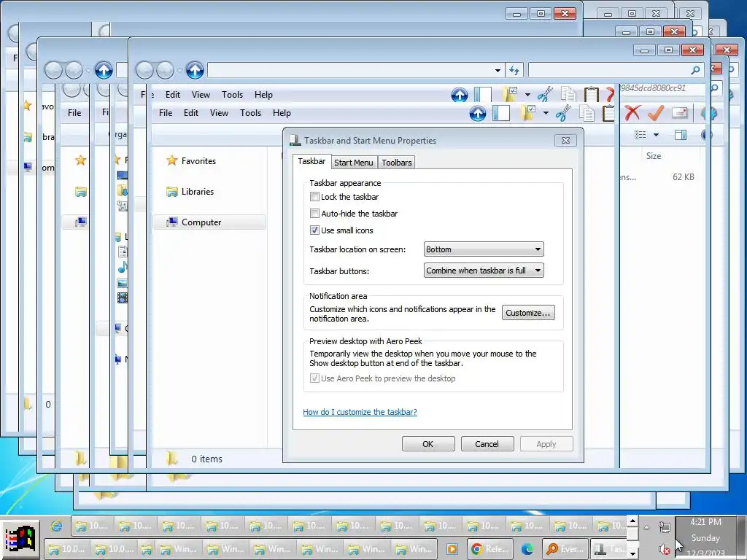The image size is (747, 560).
Task: Show hidden tray icons arrow
Action: coord(646,527)
